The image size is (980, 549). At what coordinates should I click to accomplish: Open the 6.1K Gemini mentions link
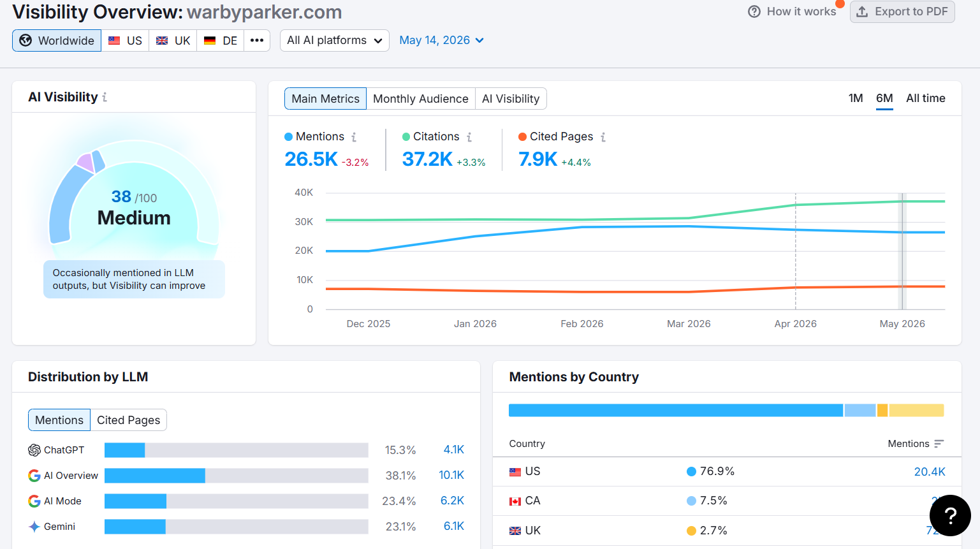[454, 526]
